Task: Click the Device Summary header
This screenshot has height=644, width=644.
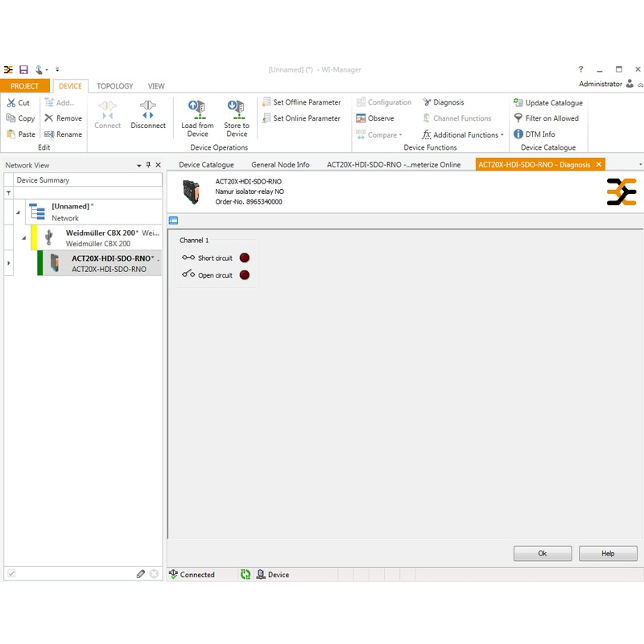Action: pos(88,180)
